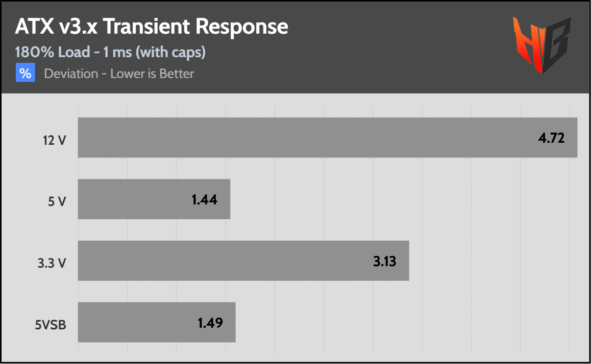591x364 pixels.
Task: Select the 5 V bar
Action: coord(154,199)
